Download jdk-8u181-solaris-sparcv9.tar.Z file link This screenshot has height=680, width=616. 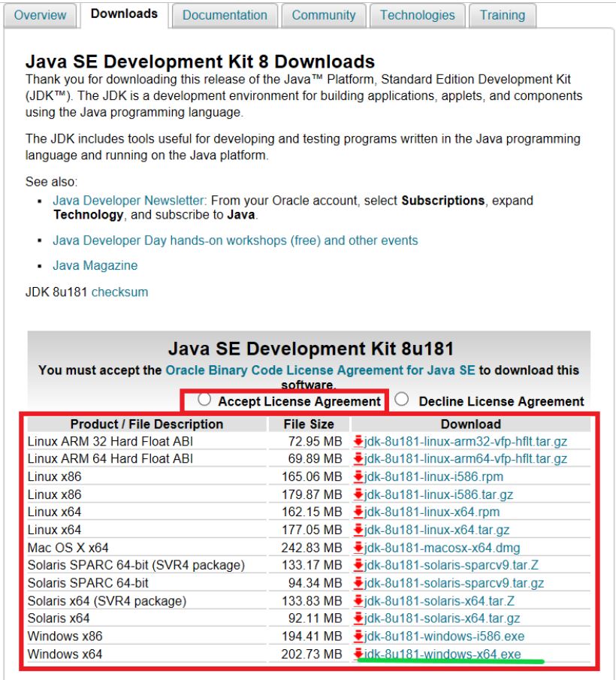click(451, 565)
